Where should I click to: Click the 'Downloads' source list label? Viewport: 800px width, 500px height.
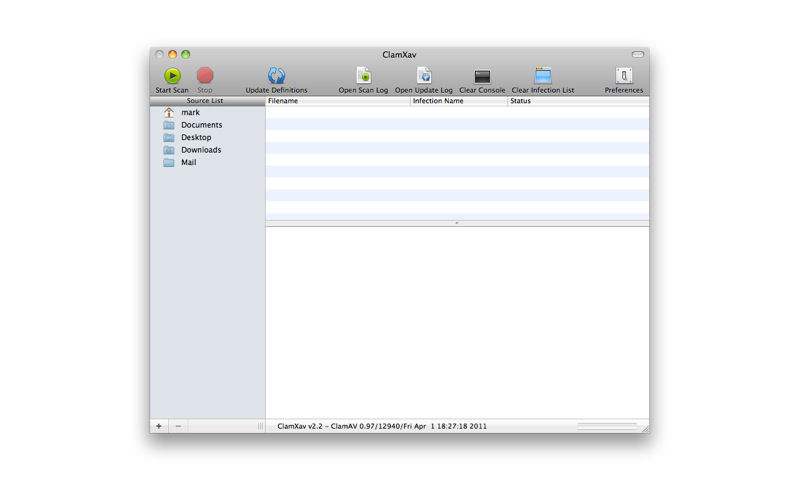(201, 150)
